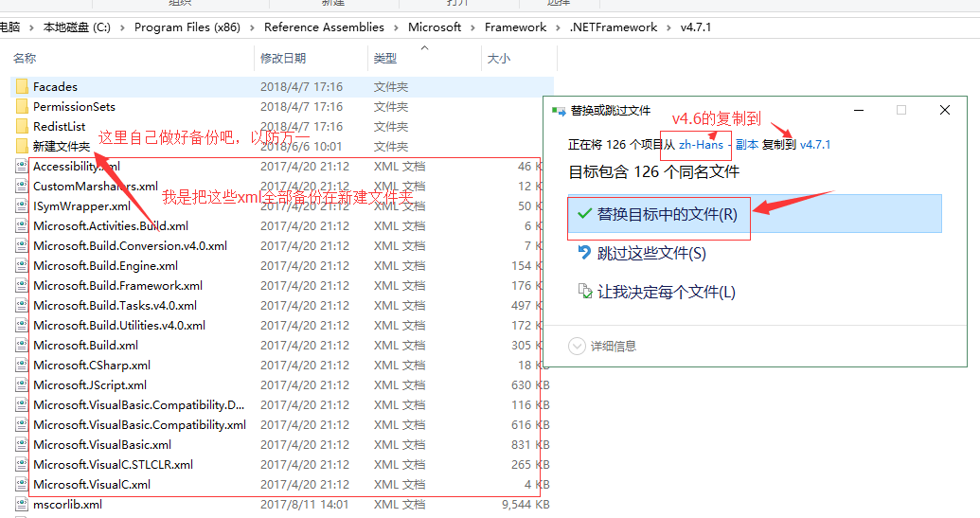Screen dimensions: 980x518
Task: Click mscorlib.xml size 9,544 KB
Action: 526,504
